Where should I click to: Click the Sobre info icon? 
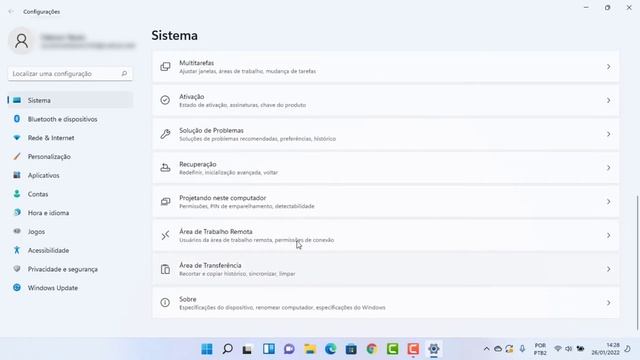165,303
